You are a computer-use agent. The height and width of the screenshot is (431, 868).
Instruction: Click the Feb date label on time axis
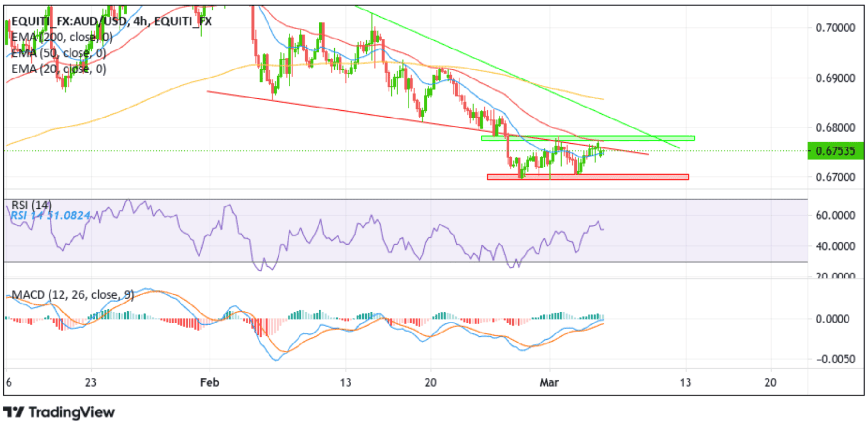tap(210, 382)
